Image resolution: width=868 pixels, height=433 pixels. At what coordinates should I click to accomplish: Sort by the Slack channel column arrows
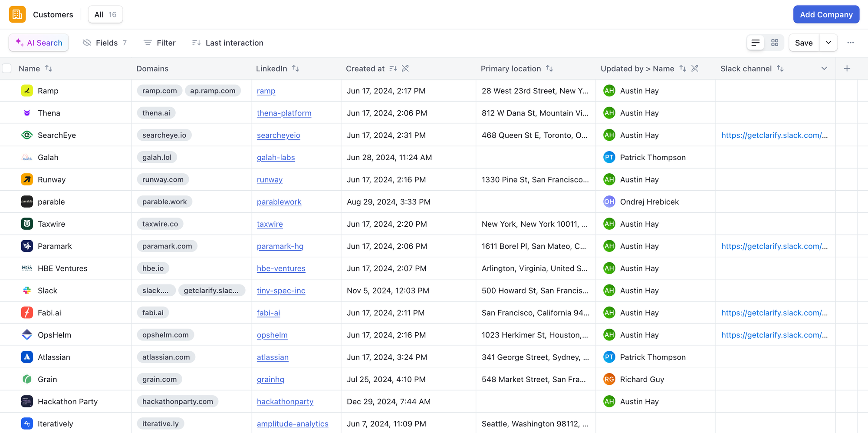780,69
